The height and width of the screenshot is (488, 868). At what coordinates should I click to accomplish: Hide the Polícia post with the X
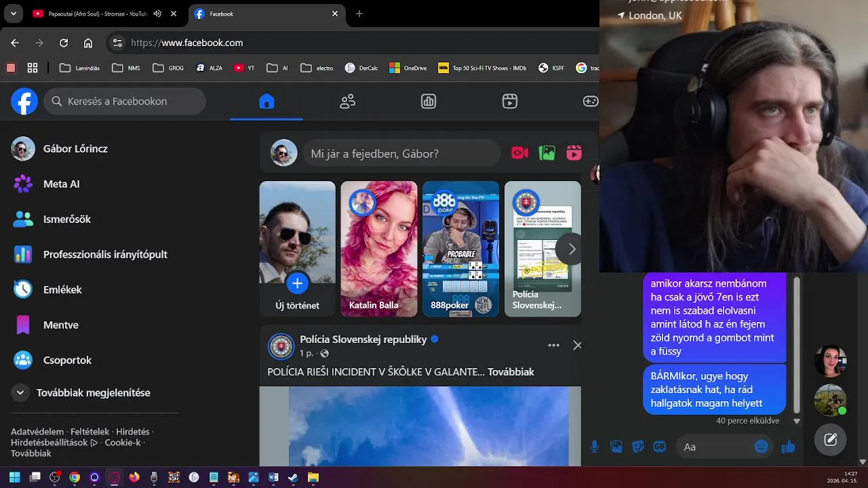[x=577, y=345]
